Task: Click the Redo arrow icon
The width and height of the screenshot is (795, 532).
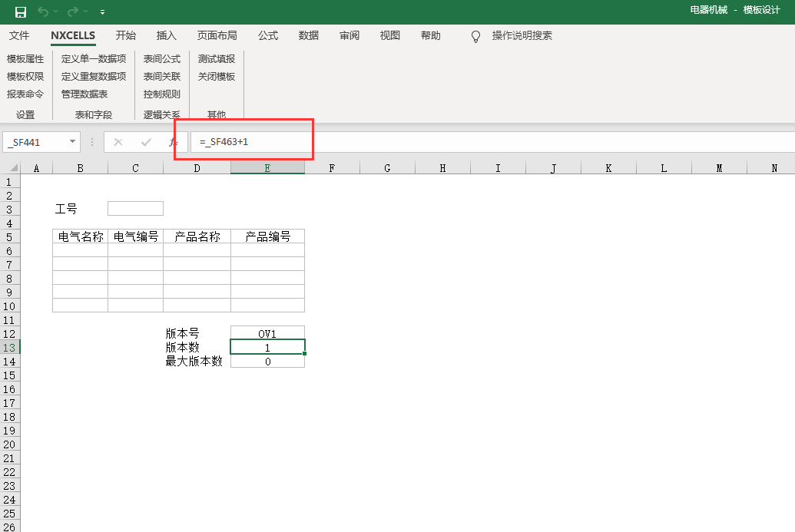Action: [72, 12]
